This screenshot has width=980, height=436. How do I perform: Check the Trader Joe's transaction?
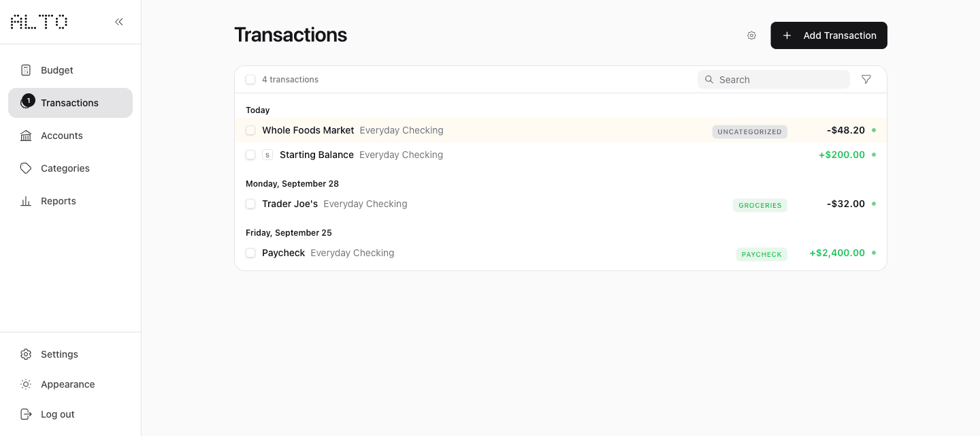coord(250,204)
